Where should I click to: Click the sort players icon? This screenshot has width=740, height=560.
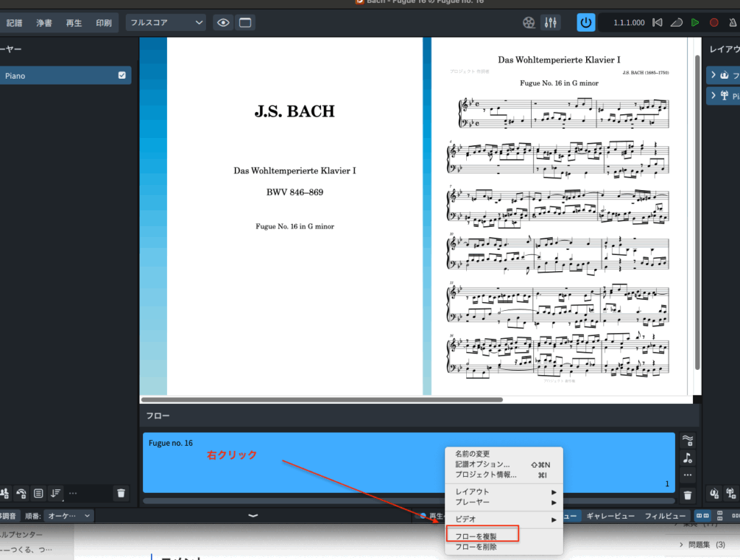click(x=56, y=494)
